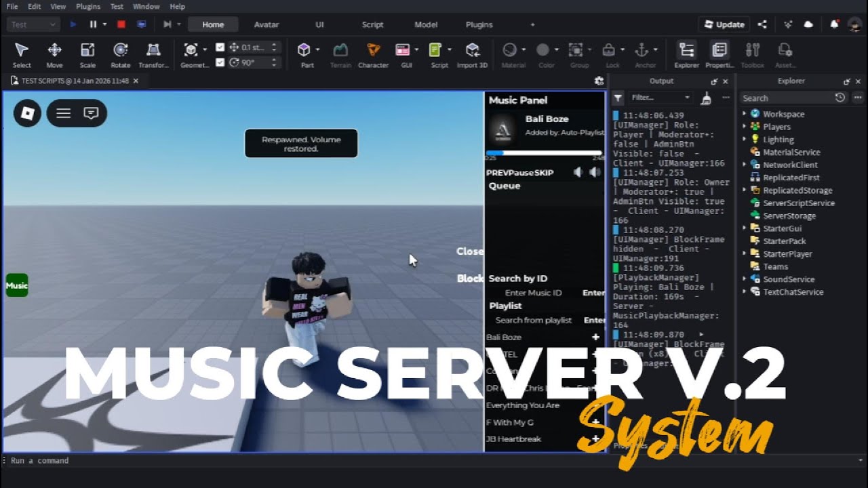Image resolution: width=868 pixels, height=488 pixels.
Task: Switch to the Avatar ribbon tab
Action: 267,24
